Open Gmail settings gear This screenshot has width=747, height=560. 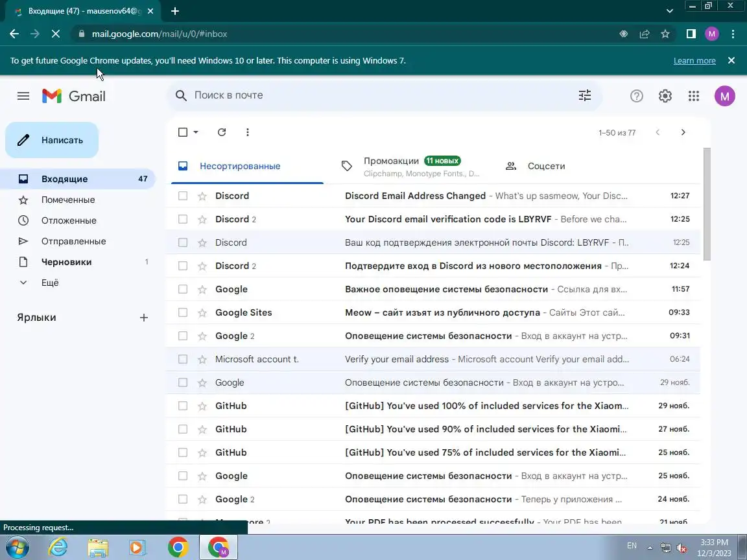tap(665, 96)
